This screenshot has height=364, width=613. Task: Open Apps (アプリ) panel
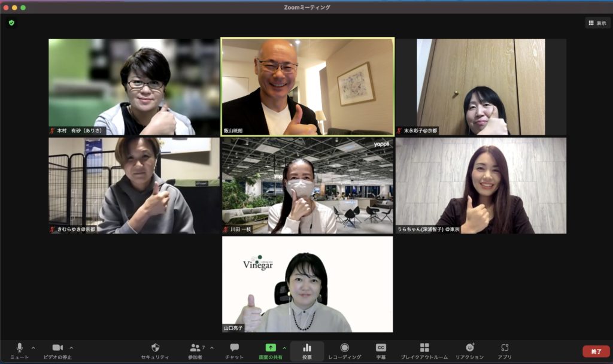click(505, 350)
